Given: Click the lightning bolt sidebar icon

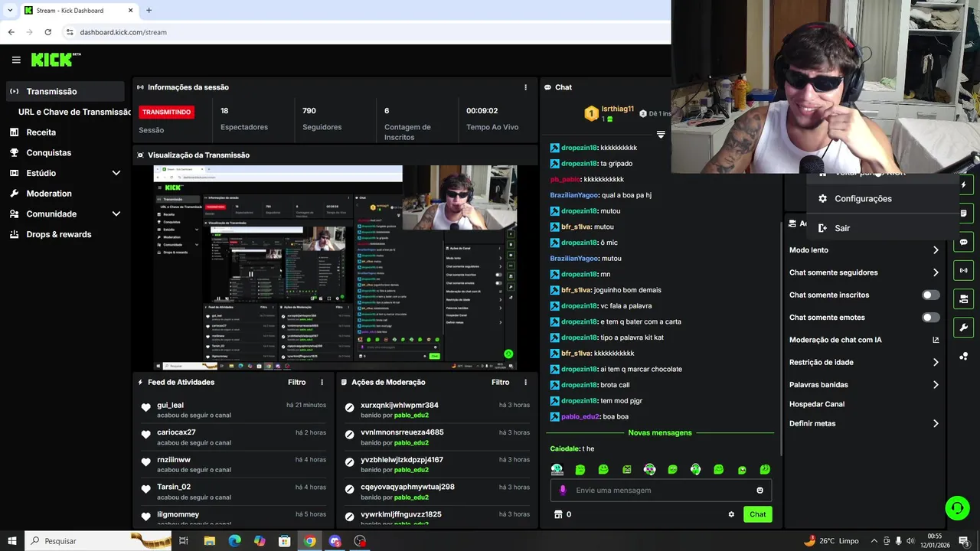Looking at the screenshot, I should pyautogui.click(x=963, y=185).
